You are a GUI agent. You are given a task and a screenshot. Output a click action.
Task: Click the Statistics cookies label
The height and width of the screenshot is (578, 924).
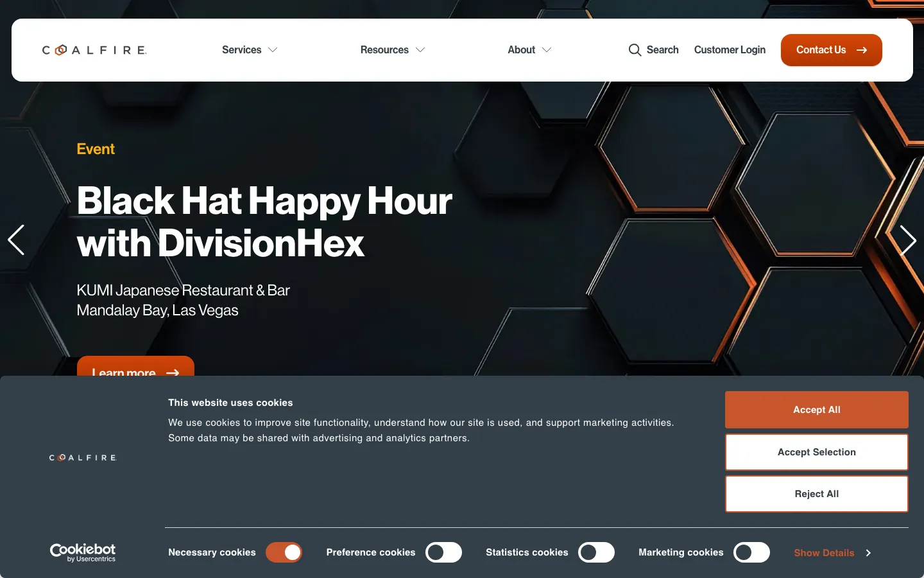527,552
